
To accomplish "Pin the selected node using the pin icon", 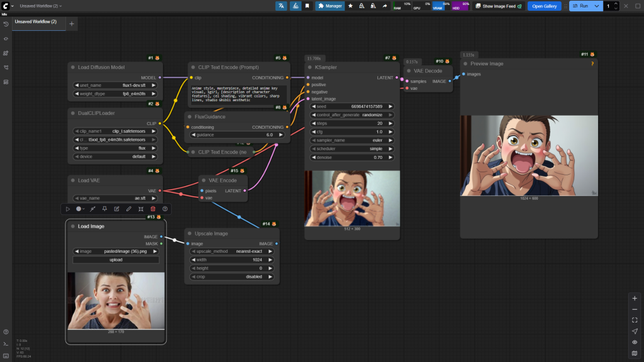I will [x=104, y=209].
